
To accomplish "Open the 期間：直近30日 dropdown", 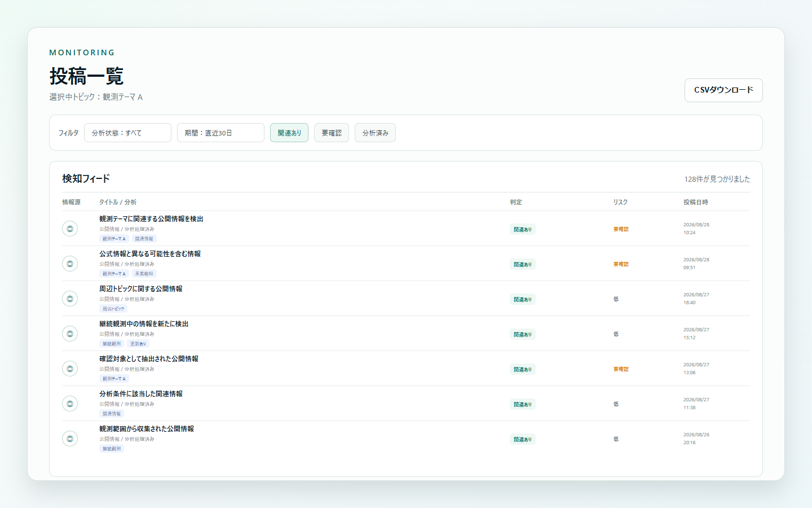I will pos(220,133).
